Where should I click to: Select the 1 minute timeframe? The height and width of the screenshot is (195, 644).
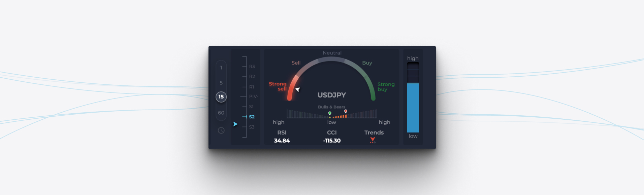pos(221,68)
